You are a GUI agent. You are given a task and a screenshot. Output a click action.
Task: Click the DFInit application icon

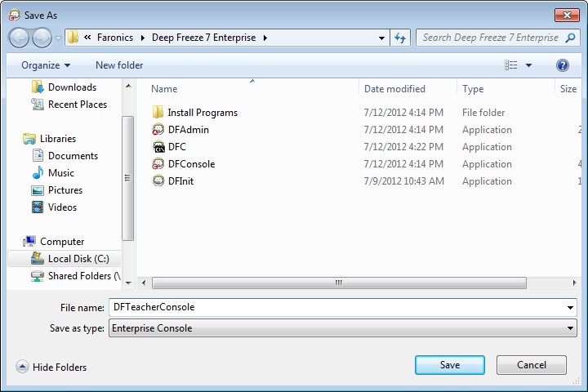coord(158,180)
